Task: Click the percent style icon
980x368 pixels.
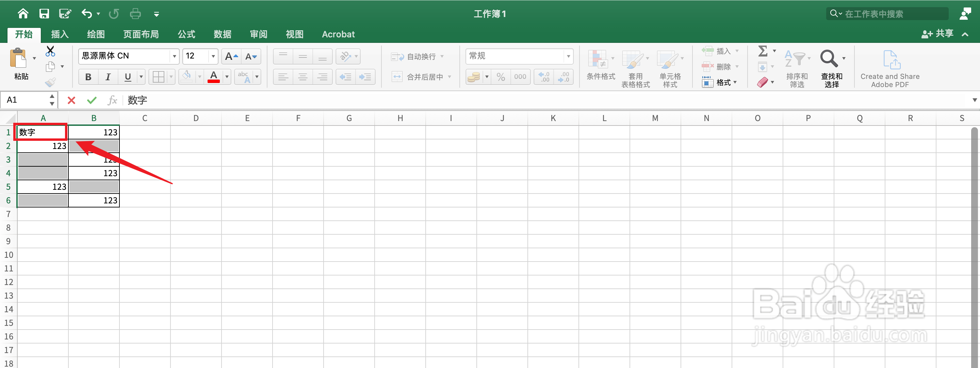Action: point(501,77)
